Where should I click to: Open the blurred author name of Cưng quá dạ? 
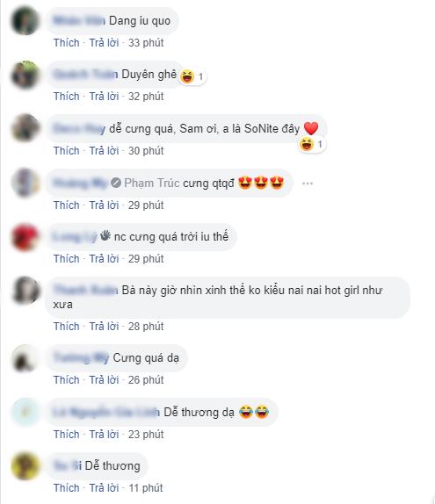tap(82, 357)
